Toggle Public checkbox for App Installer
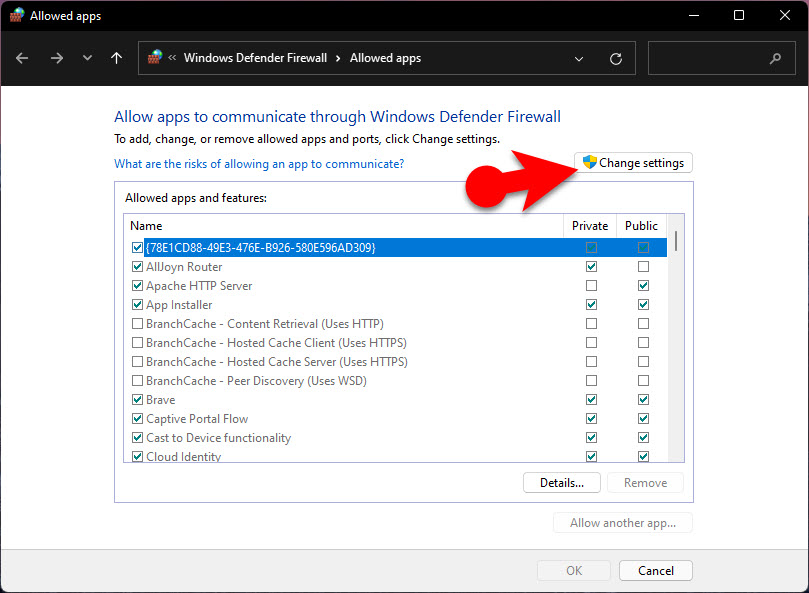Viewport: 809px width, 593px height. [643, 304]
